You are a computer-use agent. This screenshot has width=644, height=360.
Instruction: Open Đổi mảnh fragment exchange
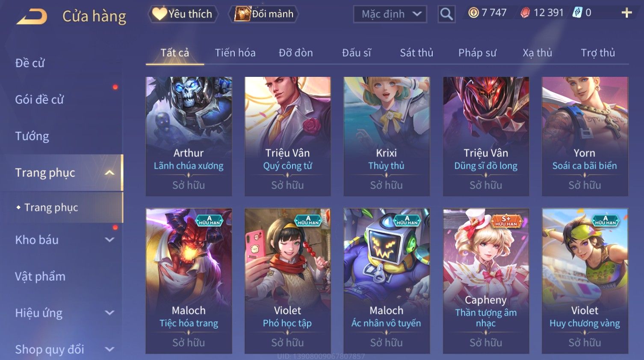[x=264, y=14]
